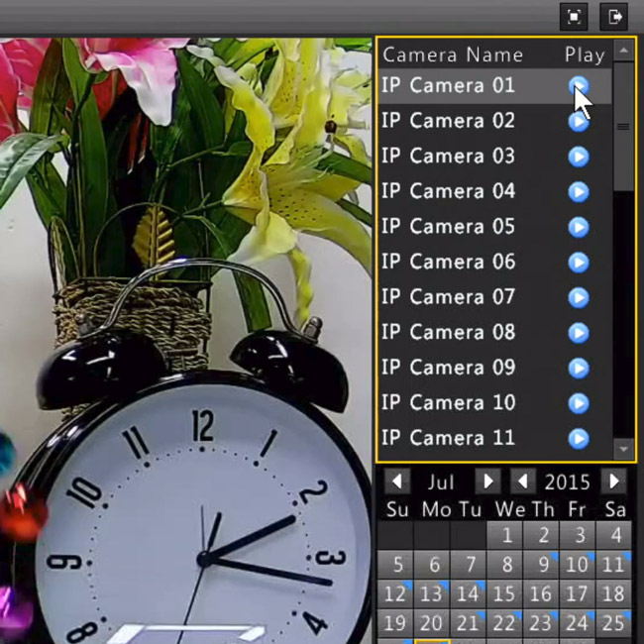
Task: Select July 5 in the calendar
Action: (x=395, y=565)
